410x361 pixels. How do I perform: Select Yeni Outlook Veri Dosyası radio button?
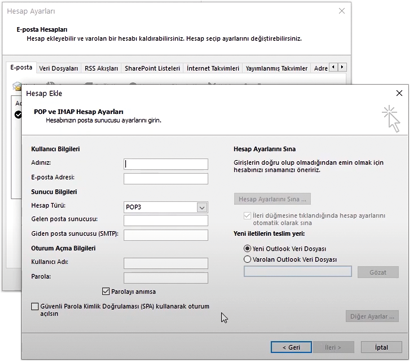click(x=247, y=249)
